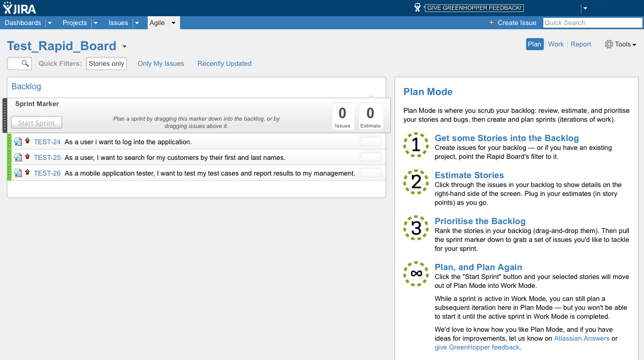
Task: Click the estimate field for TEST-26
Action: point(371,173)
